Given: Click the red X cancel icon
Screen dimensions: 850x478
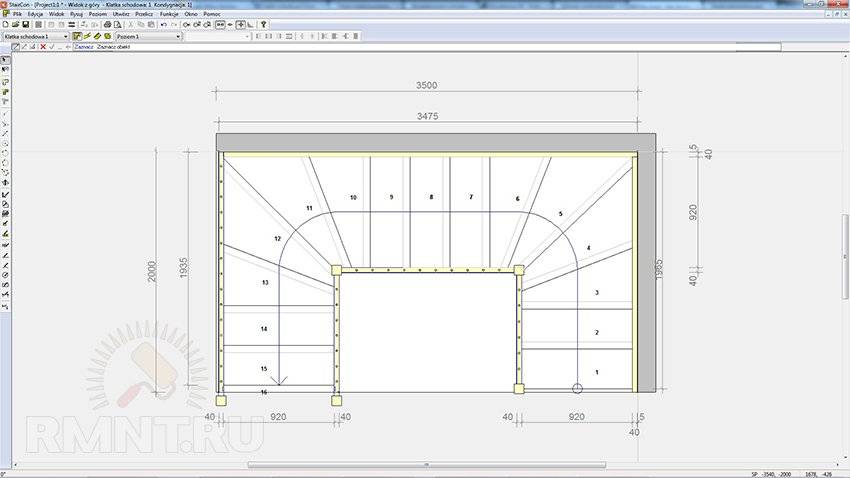Looking at the screenshot, I should point(42,46).
